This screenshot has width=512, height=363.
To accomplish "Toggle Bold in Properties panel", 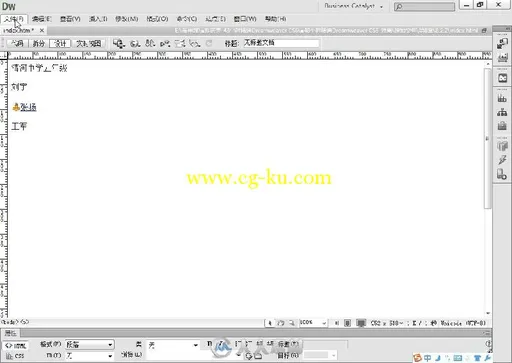I will [x=209, y=344].
